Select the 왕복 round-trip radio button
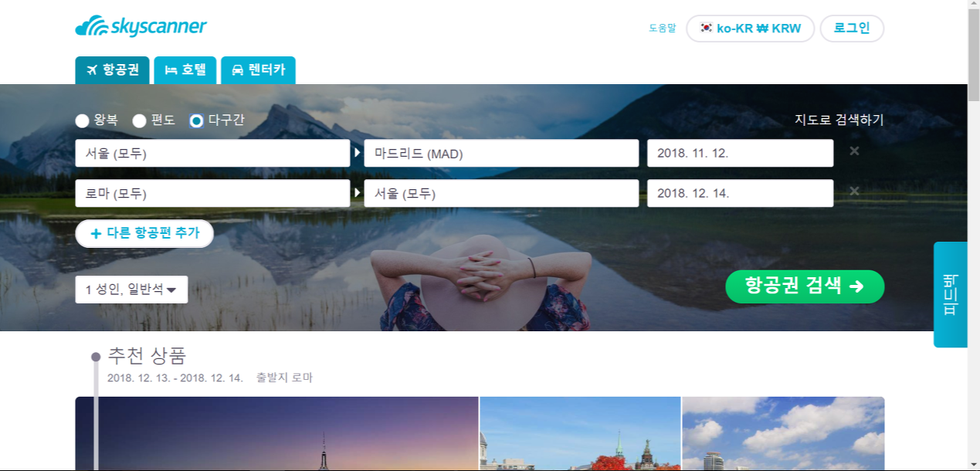The height and width of the screenshot is (471, 980). [x=82, y=120]
